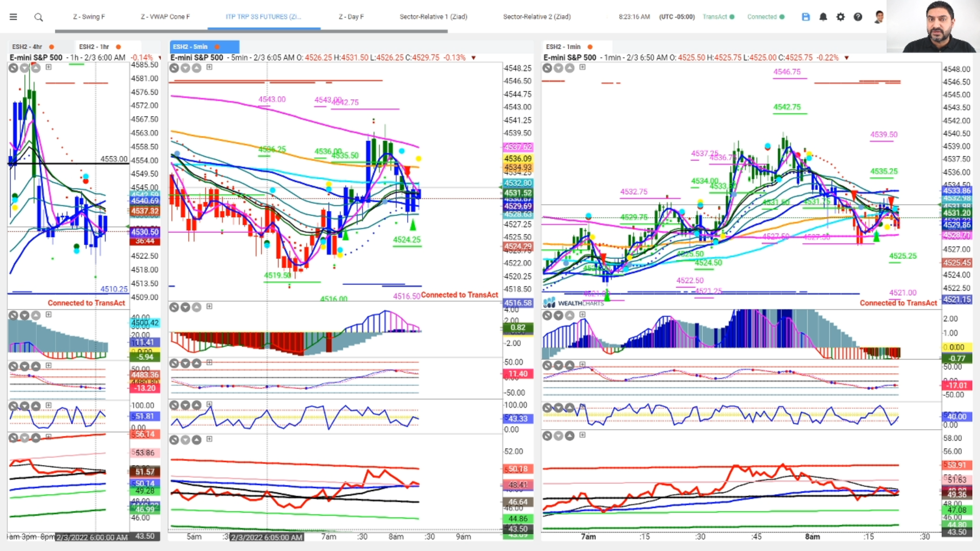Image resolution: width=980 pixels, height=551 pixels.
Task: Expand the 5min bottom indicator pane
Action: click(x=209, y=439)
